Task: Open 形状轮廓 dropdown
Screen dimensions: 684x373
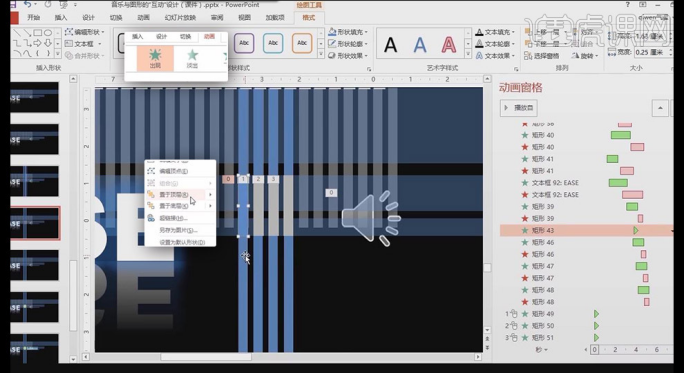Action: 348,44
